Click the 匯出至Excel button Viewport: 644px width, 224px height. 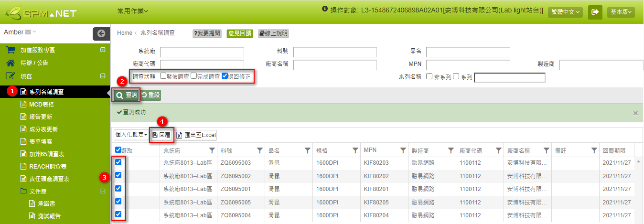196,135
